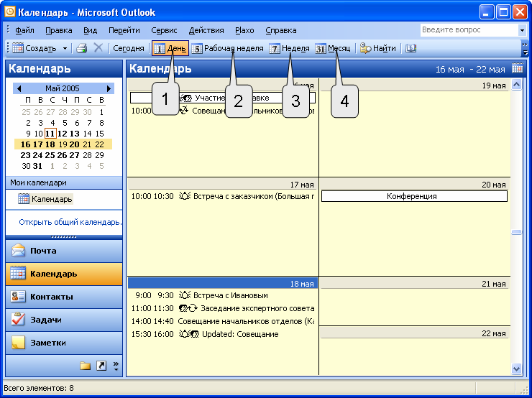The height and width of the screenshot is (398, 532).
Task: Open the configure buttons chevron
Action: (x=116, y=366)
